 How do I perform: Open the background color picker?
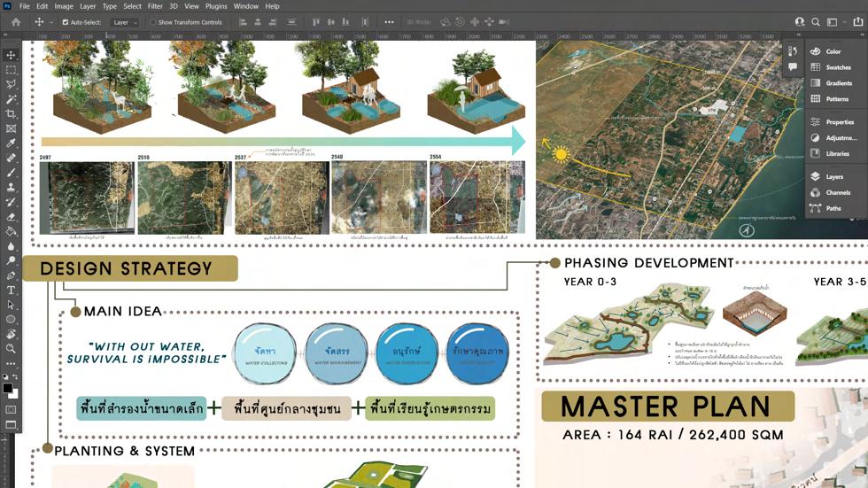[x=14, y=394]
